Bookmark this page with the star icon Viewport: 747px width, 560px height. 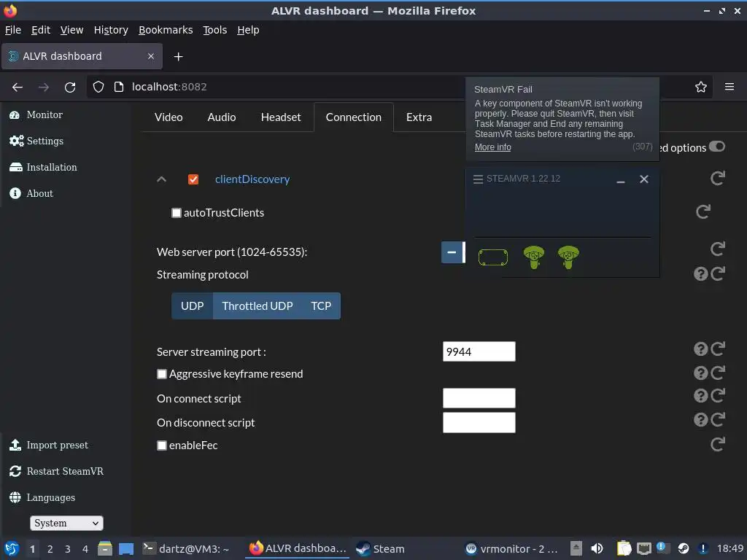701,87
